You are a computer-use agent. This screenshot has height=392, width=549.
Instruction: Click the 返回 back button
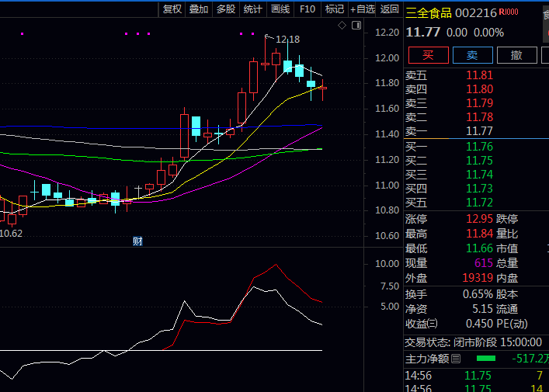[x=390, y=9]
